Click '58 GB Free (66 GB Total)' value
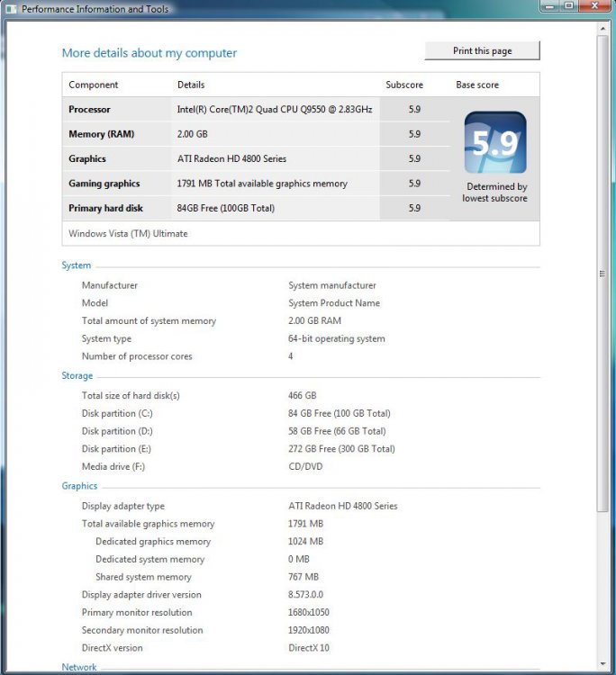The height and width of the screenshot is (675, 616). 337,431
